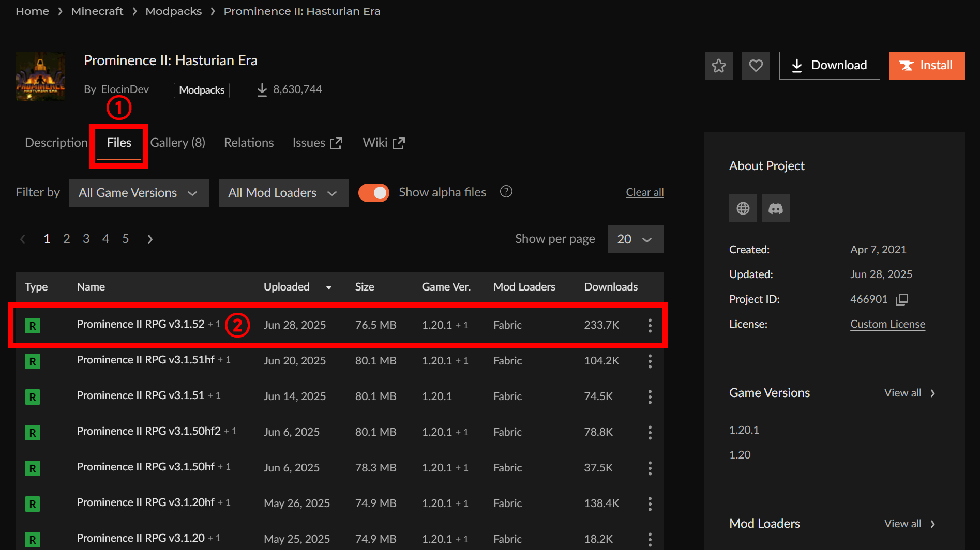980x550 pixels.
Task: Click the star favorite icon
Action: (x=718, y=66)
